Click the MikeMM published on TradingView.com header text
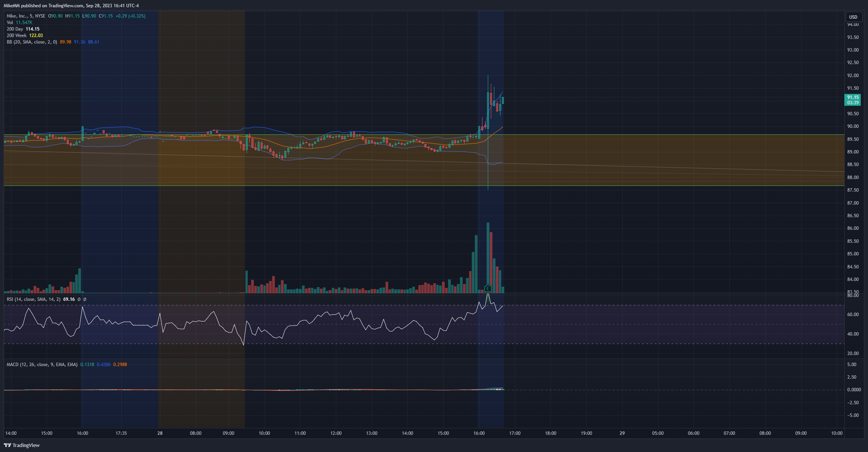868x452 pixels. coord(71,6)
